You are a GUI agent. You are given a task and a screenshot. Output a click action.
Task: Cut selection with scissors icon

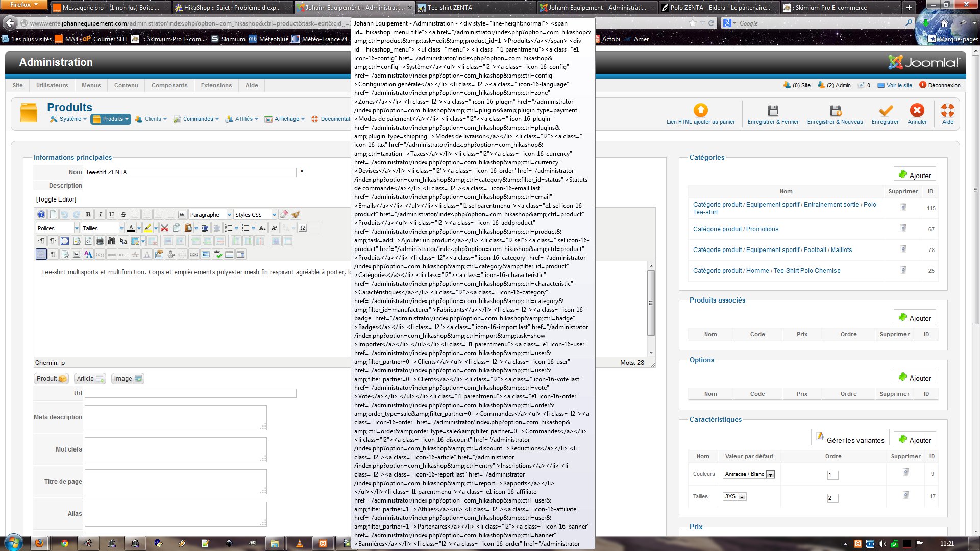(x=164, y=228)
